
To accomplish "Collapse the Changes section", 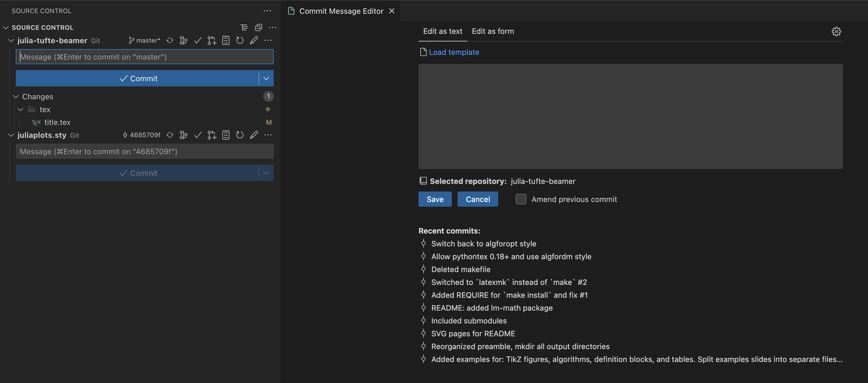I will click(15, 96).
